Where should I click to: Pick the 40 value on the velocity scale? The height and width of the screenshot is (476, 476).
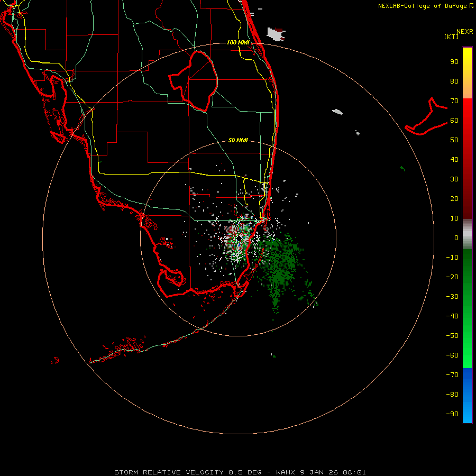tap(454, 160)
